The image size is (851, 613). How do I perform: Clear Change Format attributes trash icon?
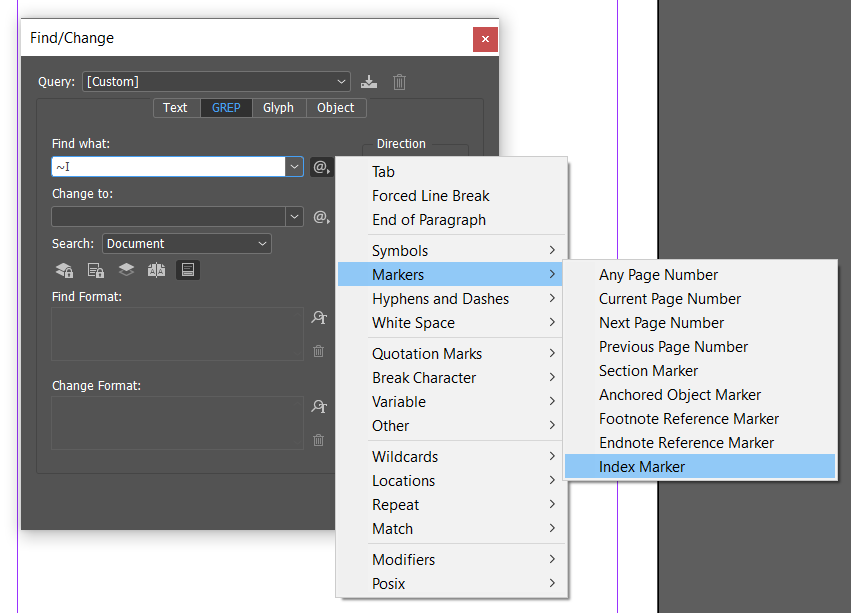[x=319, y=440]
